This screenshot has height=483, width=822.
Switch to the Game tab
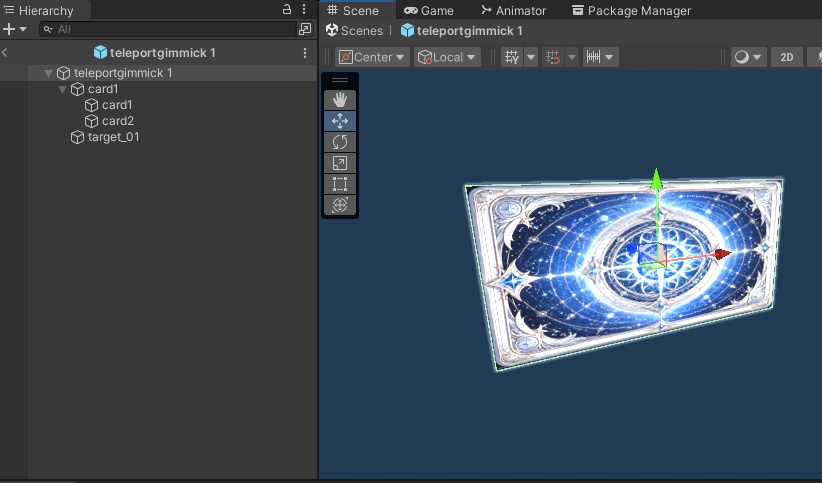tap(429, 10)
